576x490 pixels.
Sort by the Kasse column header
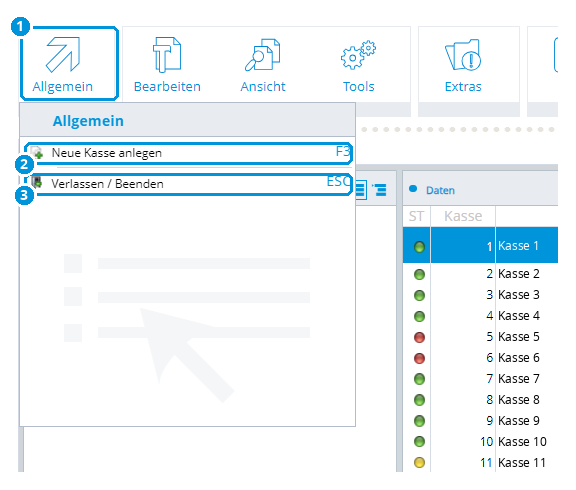click(463, 216)
